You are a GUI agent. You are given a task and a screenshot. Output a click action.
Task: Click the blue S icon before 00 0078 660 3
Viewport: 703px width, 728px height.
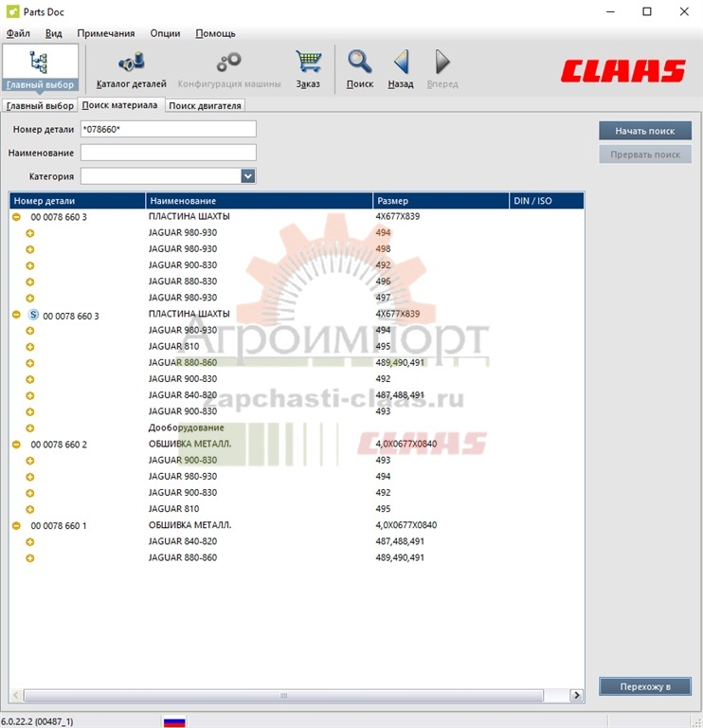(33, 315)
